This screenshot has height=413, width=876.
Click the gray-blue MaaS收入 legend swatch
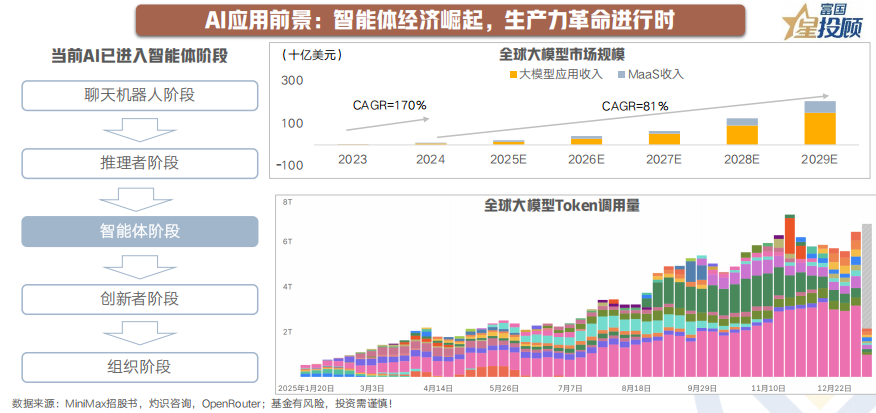tap(621, 75)
